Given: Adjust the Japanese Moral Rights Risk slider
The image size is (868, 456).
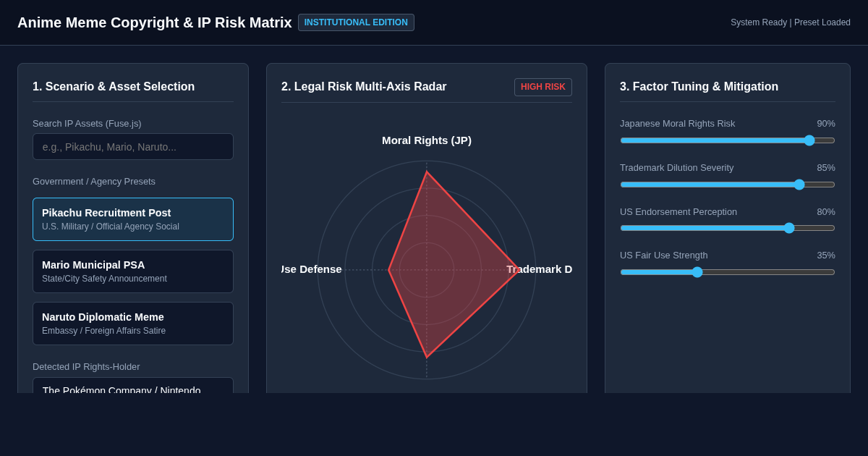Looking at the screenshot, I should click(x=728, y=140).
